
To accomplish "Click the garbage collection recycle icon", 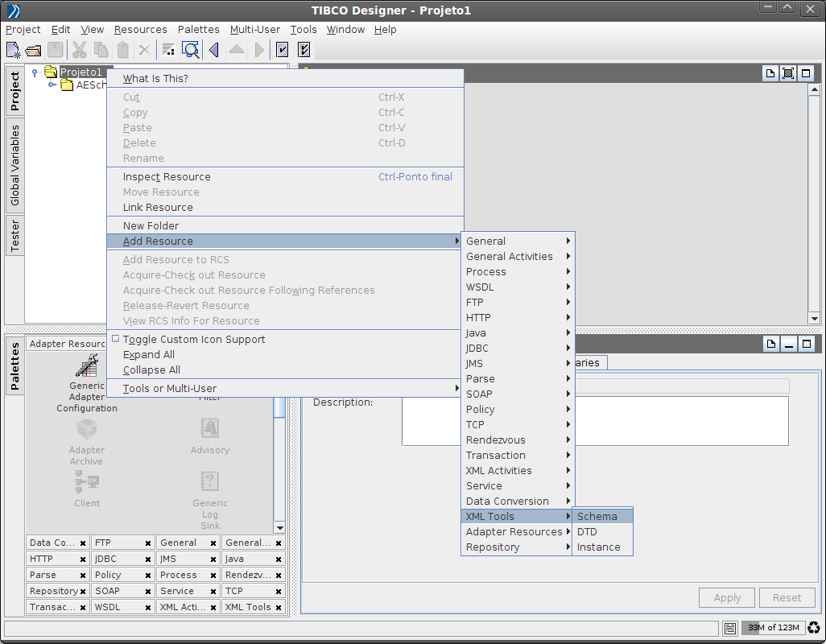I will click(x=814, y=628).
